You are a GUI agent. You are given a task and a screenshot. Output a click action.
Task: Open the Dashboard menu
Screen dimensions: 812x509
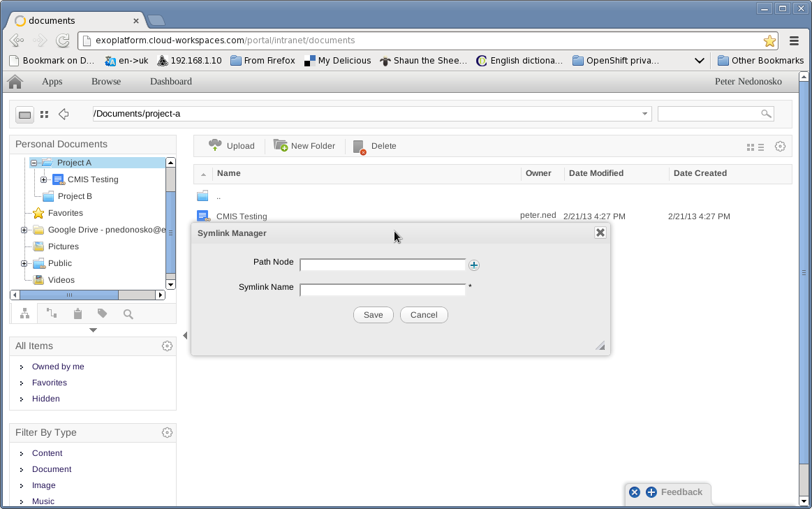171,82
